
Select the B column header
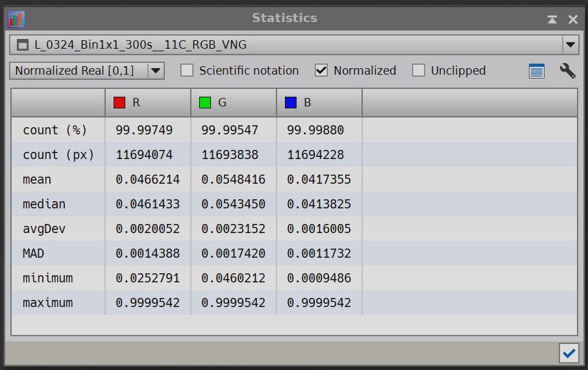point(319,103)
